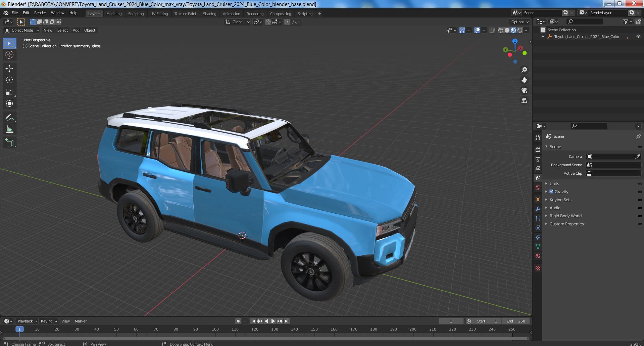Viewport: 644px width, 346px height.
Task: Expand Toyota_Land_Cruiser_2024_Blue_Color tree item
Action: [x=543, y=36]
